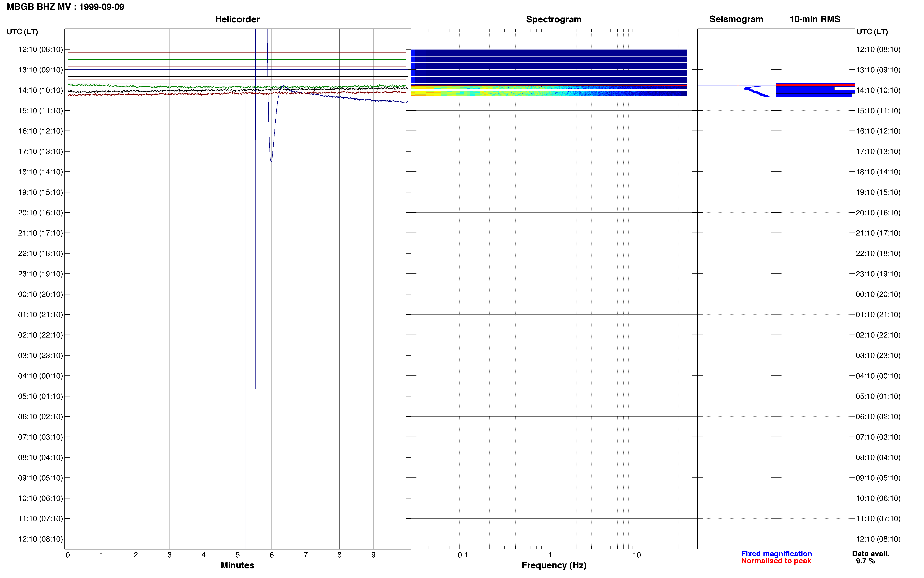Click the UTC (LT) label above the left axis
This screenshot has height=578, width=924.
pyautogui.click(x=22, y=32)
